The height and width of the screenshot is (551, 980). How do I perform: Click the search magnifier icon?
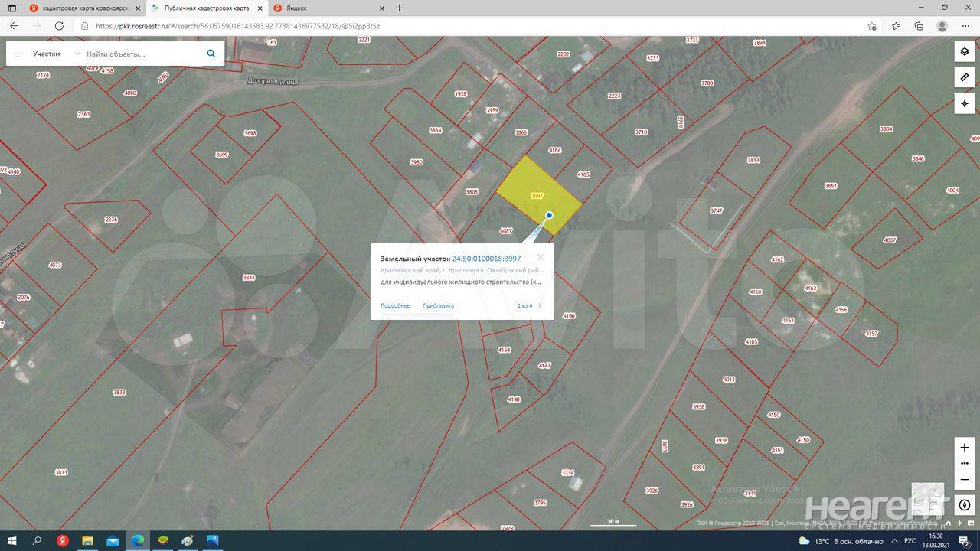(x=211, y=54)
